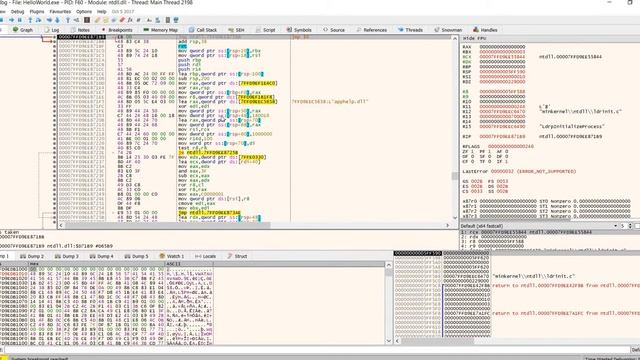Switch to the Dump 2 tab
Screen dimensions: 640x360
click(x=32, y=256)
